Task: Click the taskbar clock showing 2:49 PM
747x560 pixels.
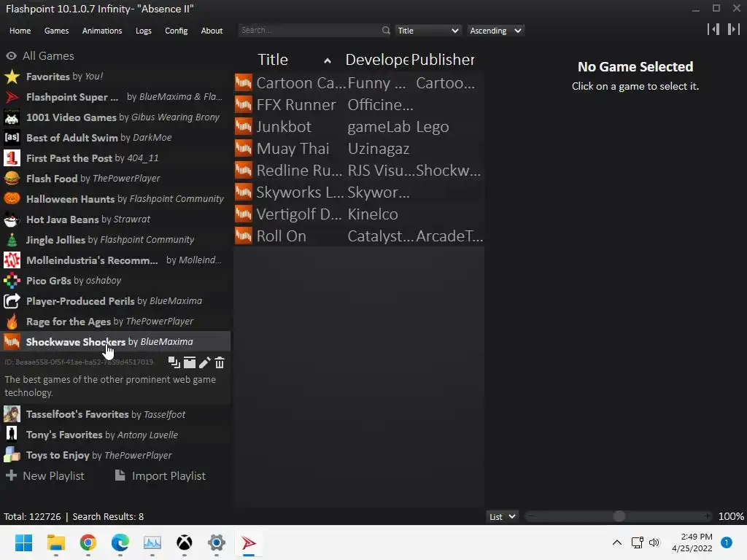Action: click(x=692, y=542)
